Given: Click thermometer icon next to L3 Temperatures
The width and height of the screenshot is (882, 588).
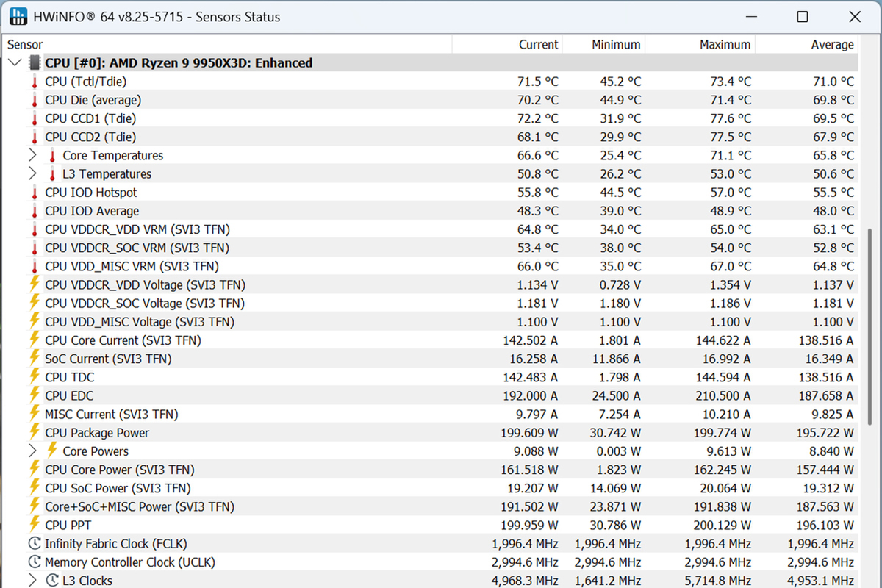Looking at the screenshot, I should [x=52, y=173].
